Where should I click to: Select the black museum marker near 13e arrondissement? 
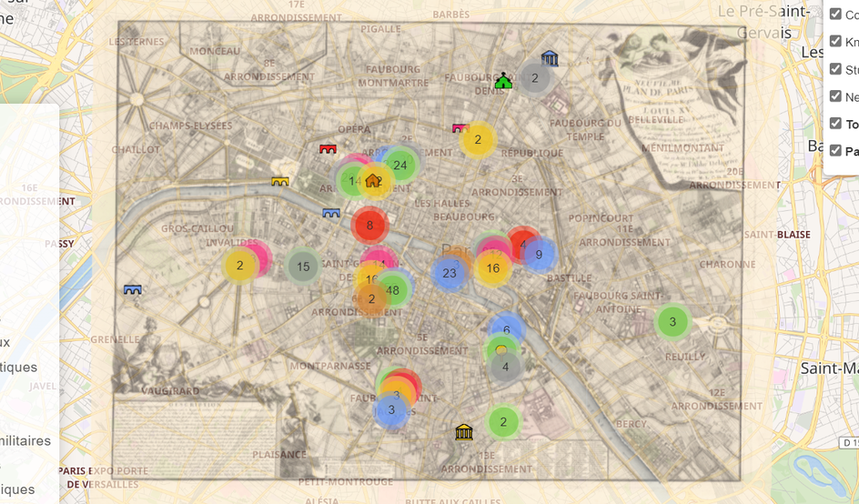(x=464, y=432)
